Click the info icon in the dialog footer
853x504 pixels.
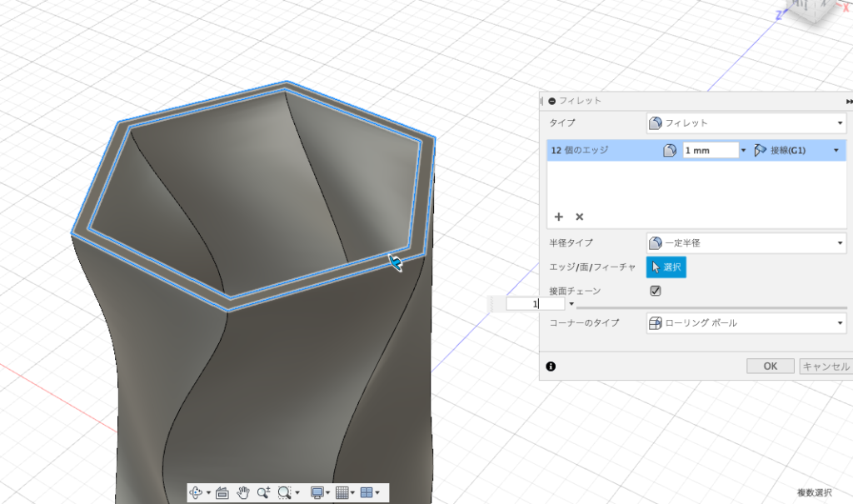pyautogui.click(x=551, y=367)
